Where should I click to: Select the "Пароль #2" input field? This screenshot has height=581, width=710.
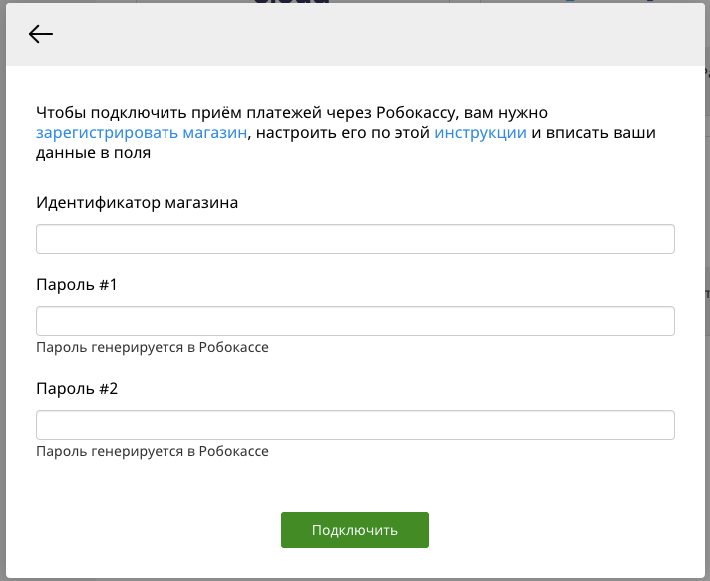pyautogui.click(x=355, y=425)
